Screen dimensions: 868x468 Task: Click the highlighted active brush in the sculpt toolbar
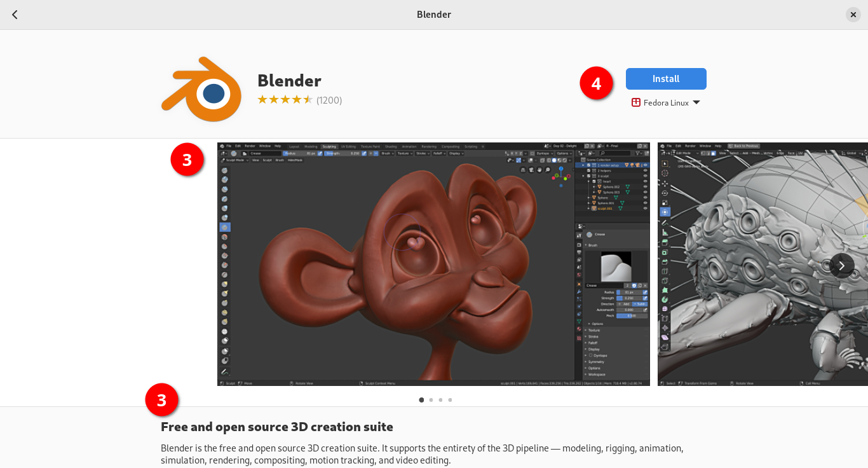[x=224, y=227]
